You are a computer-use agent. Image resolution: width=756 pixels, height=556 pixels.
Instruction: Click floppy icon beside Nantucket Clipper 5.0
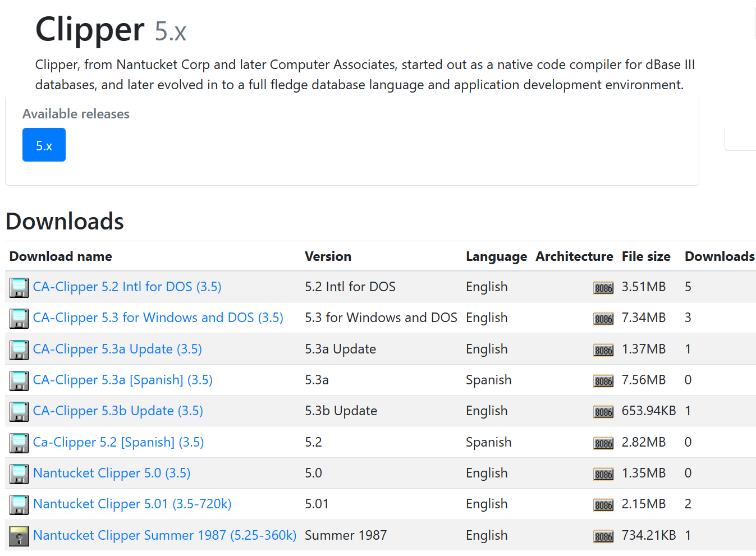pos(19,474)
